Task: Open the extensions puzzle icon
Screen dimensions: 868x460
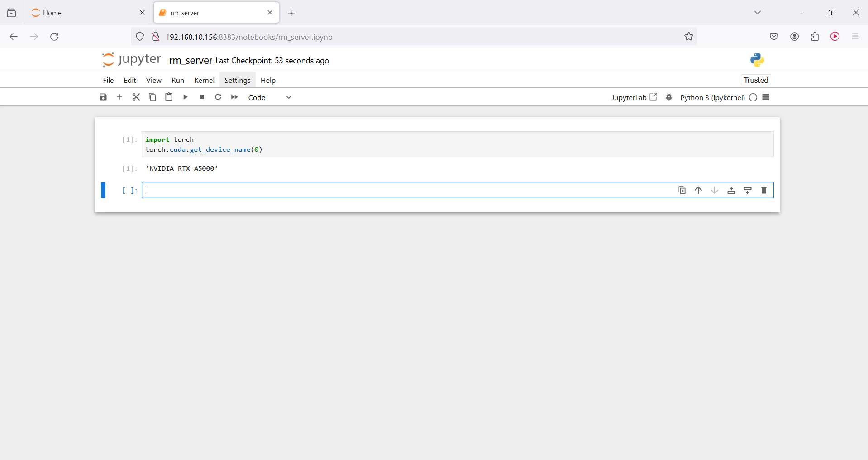Action: (x=815, y=37)
